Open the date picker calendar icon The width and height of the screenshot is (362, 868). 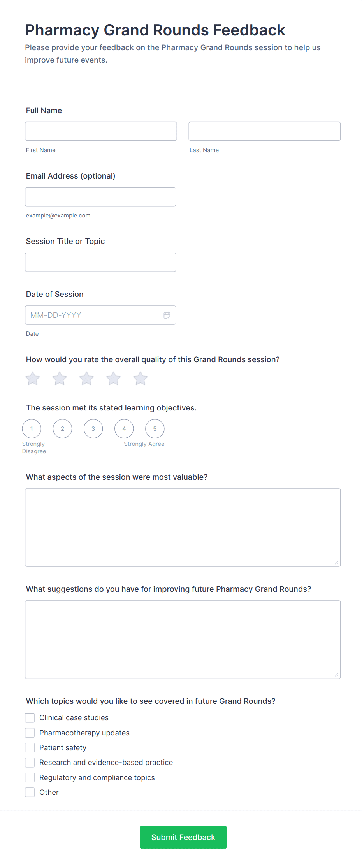tap(167, 315)
